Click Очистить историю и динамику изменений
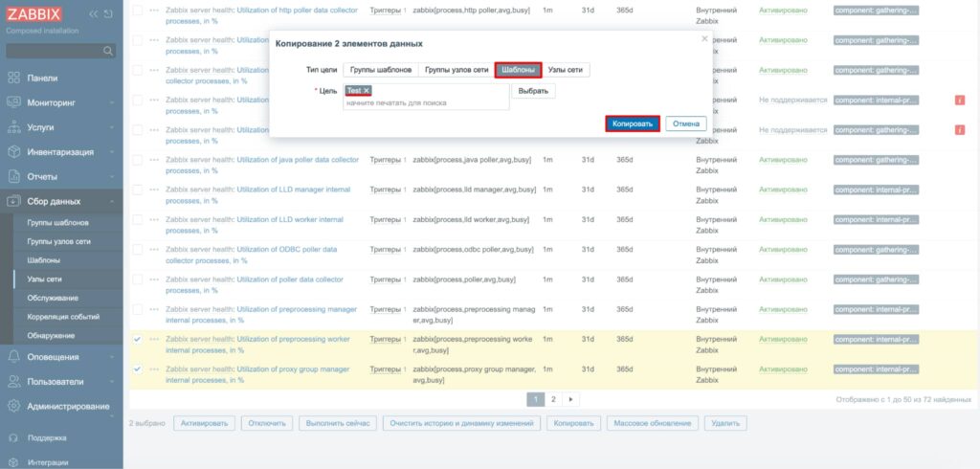The image size is (980, 469). (461, 423)
